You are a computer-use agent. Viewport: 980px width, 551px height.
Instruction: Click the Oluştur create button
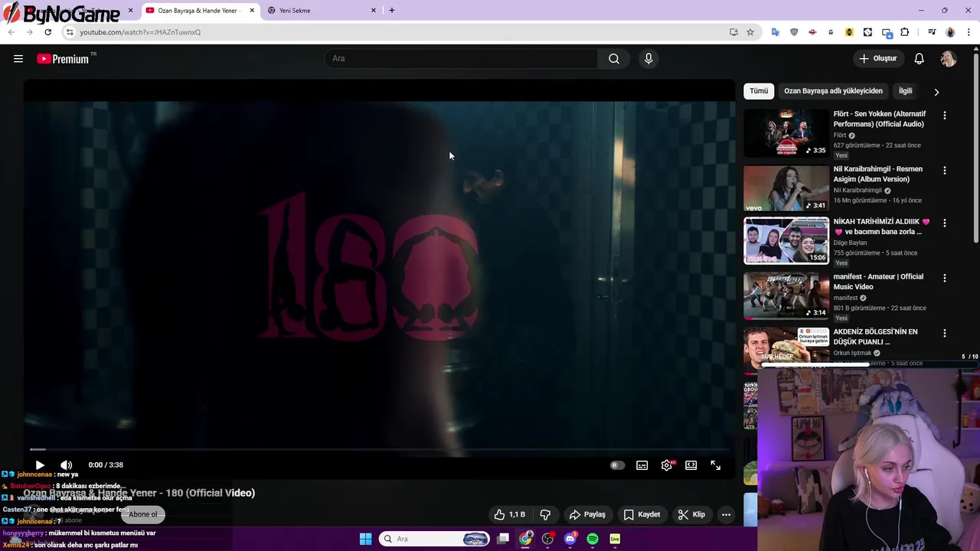tap(877, 59)
